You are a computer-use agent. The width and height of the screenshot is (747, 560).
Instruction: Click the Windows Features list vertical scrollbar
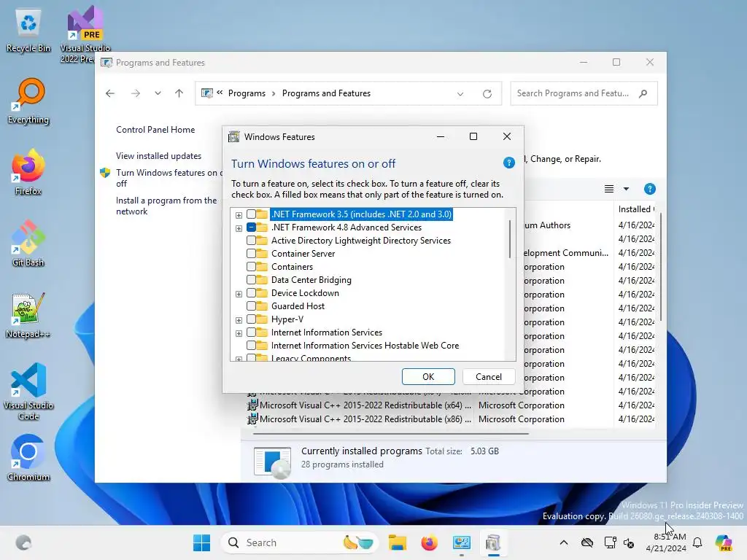(x=510, y=238)
